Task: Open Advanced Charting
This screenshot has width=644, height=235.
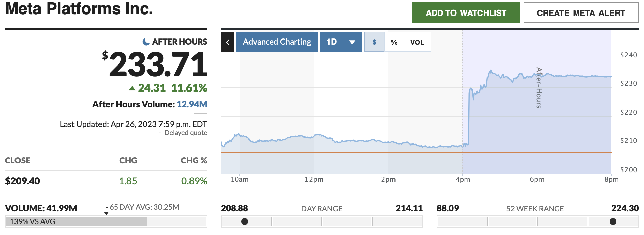Action: (277, 42)
